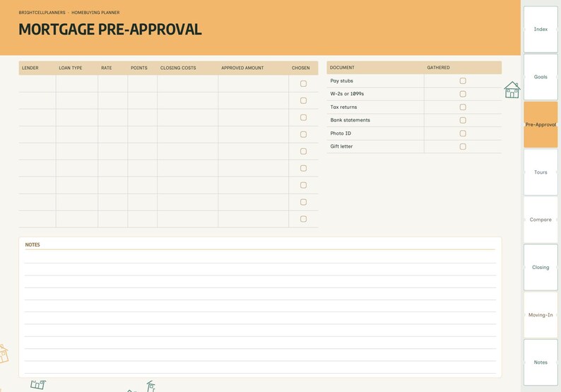
Task: Click the green house icon beside document list
Action: tap(512, 90)
